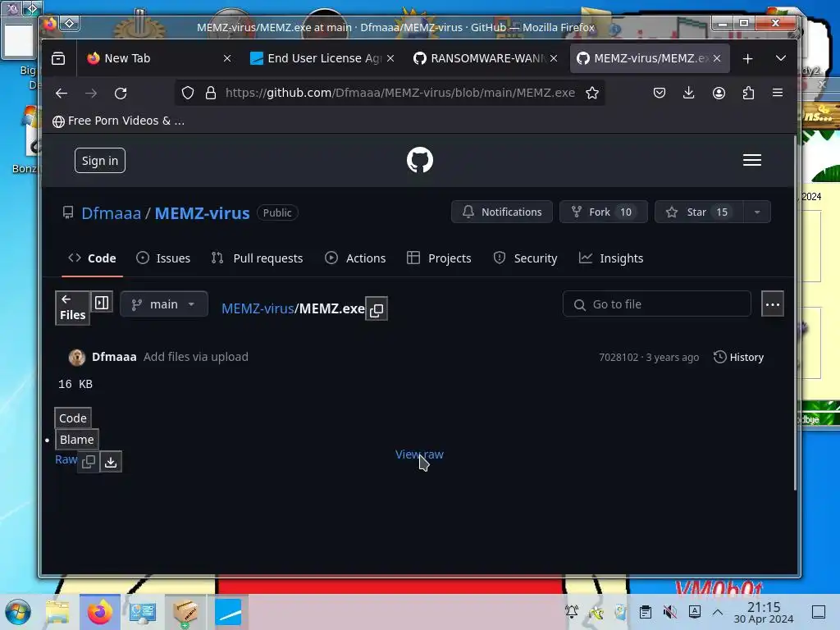View file History

(738, 358)
